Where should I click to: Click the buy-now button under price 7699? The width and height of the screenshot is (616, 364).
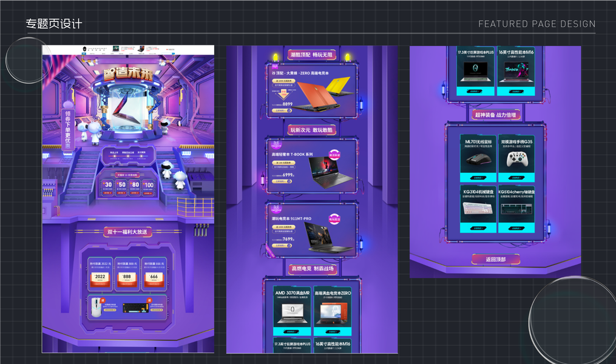282,246
